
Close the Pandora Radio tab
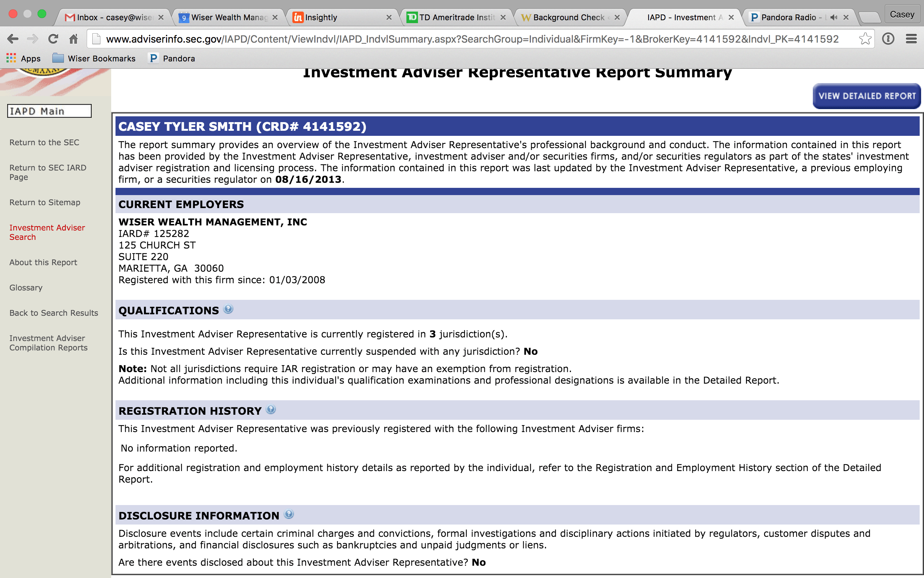tap(846, 17)
